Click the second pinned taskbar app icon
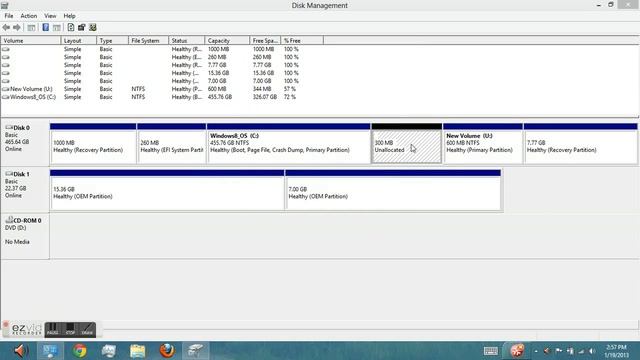This screenshot has width=640, height=360. pos(50,351)
